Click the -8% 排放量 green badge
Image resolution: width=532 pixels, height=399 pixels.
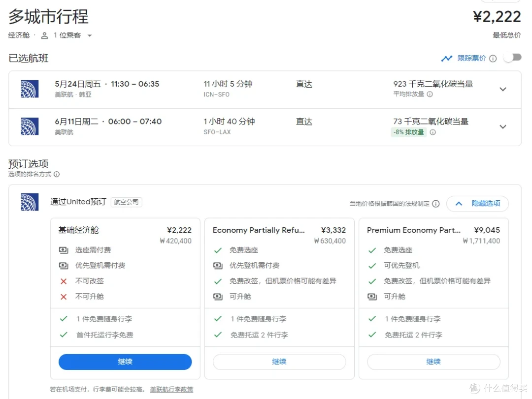(x=409, y=132)
